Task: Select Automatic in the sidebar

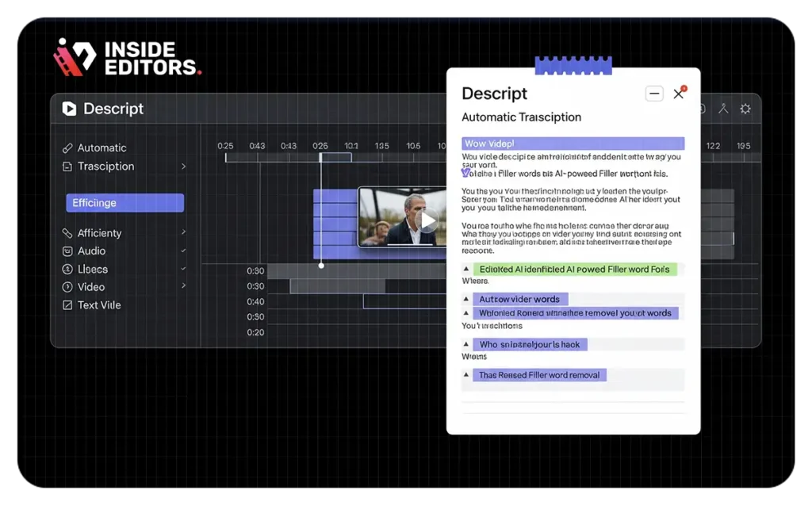Action: click(x=101, y=148)
